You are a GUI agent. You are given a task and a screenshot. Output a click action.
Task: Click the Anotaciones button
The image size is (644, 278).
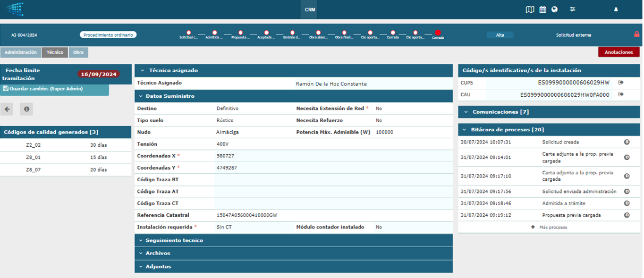click(618, 52)
